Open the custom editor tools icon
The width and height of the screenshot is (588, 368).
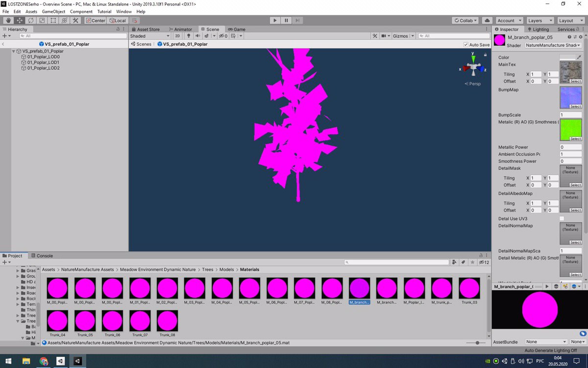point(75,21)
